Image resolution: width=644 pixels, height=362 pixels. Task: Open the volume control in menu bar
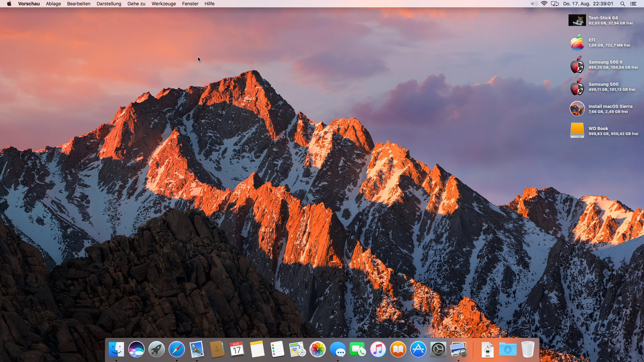[x=534, y=4]
